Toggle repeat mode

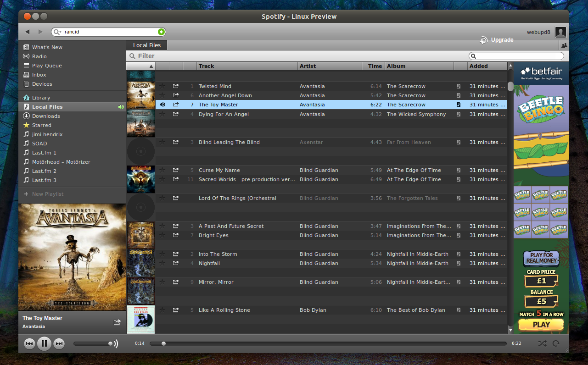point(556,343)
